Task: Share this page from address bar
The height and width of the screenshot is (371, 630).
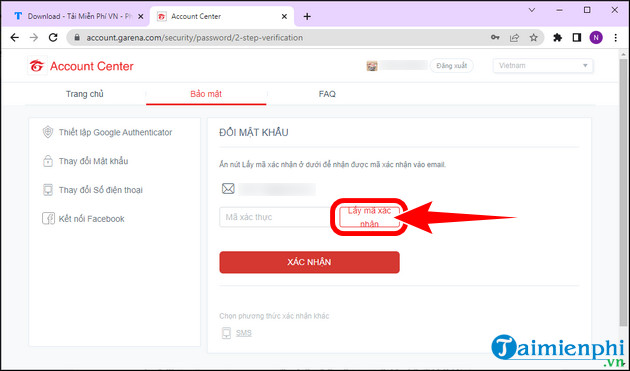Action: click(514, 38)
